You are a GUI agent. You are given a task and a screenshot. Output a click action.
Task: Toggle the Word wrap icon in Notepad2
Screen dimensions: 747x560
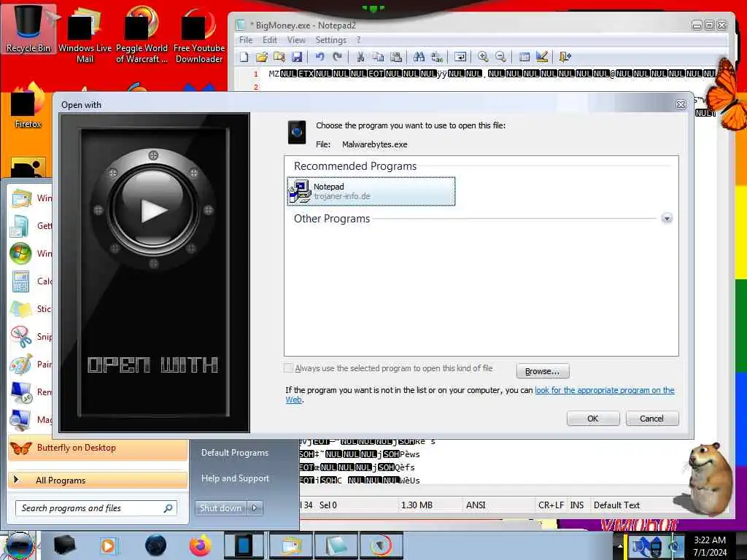pyautogui.click(x=460, y=57)
